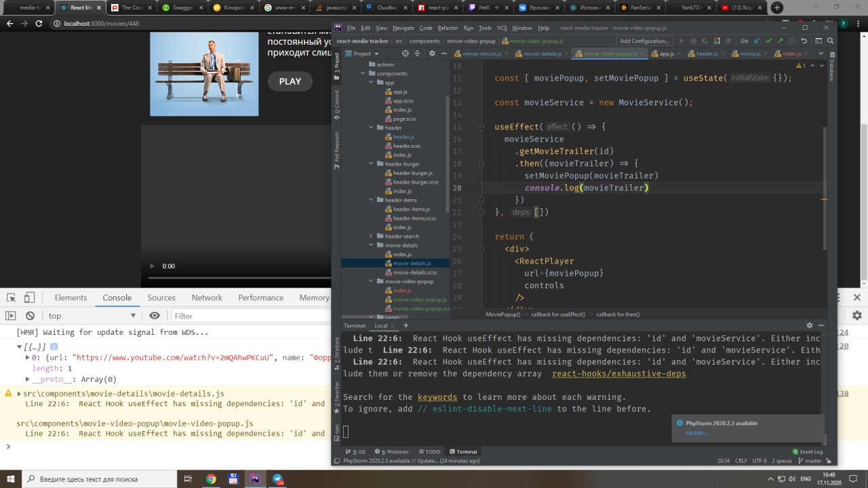Image resolution: width=868 pixels, height=488 pixels.
Task: Open the VCS menu in PhpStorm
Action: 502,28
